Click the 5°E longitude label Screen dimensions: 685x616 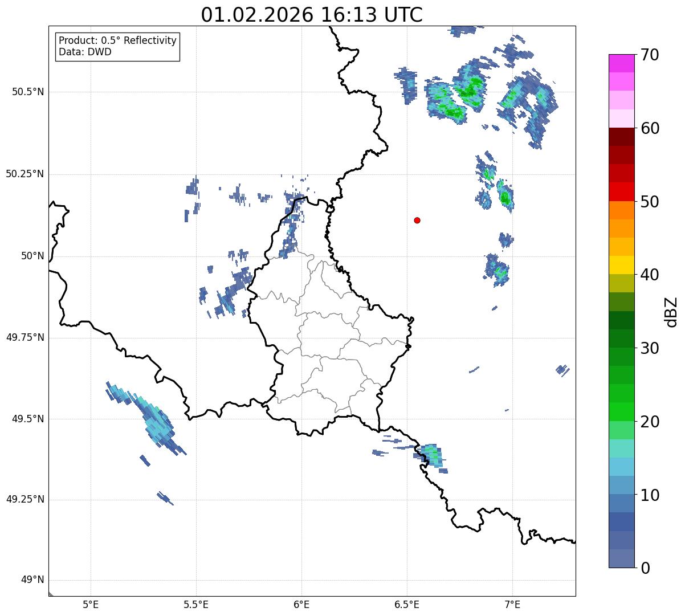[x=91, y=605]
